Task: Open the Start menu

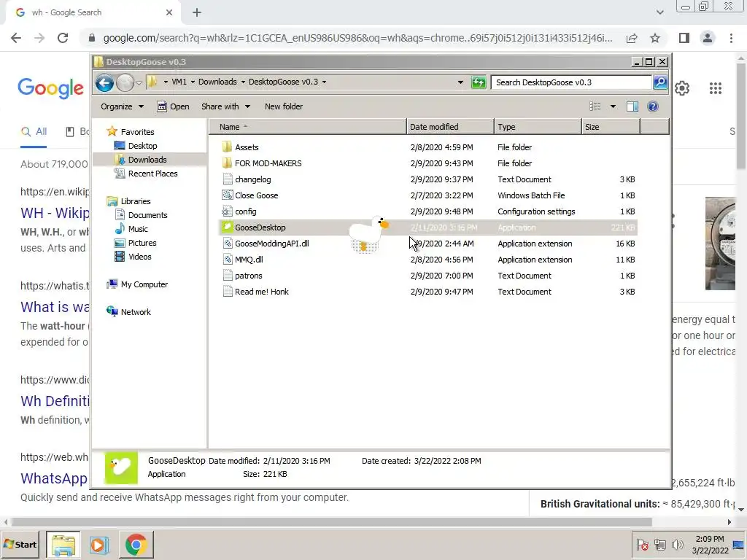Action: coord(20,544)
